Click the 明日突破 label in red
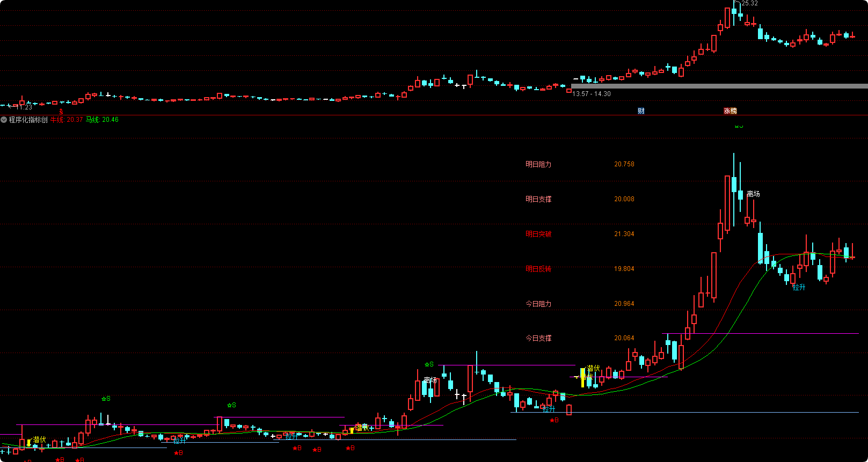Image resolution: width=868 pixels, height=462 pixels. point(538,234)
